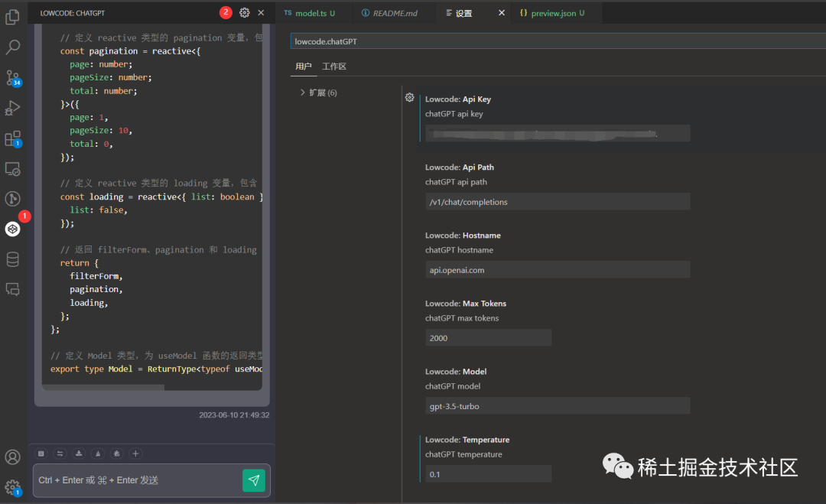Click the Lowcode: Temperature setting title
The width and height of the screenshot is (826, 504).
[467, 439]
